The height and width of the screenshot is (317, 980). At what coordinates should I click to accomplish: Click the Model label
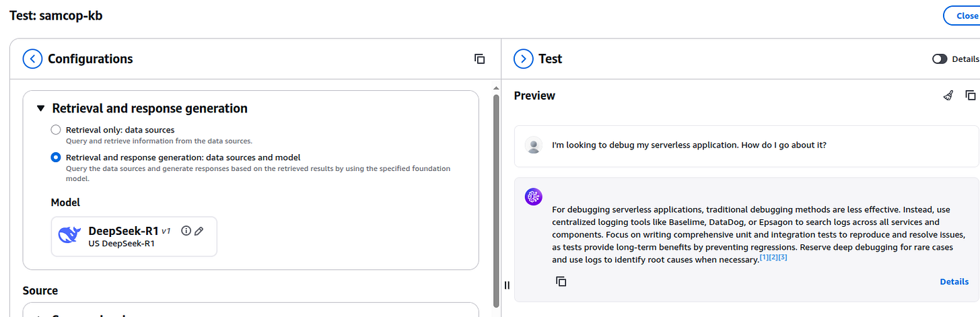pyautogui.click(x=65, y=202)
